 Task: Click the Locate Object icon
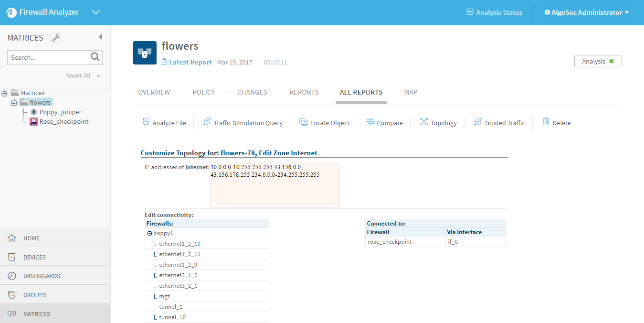[x=304, y=122]
